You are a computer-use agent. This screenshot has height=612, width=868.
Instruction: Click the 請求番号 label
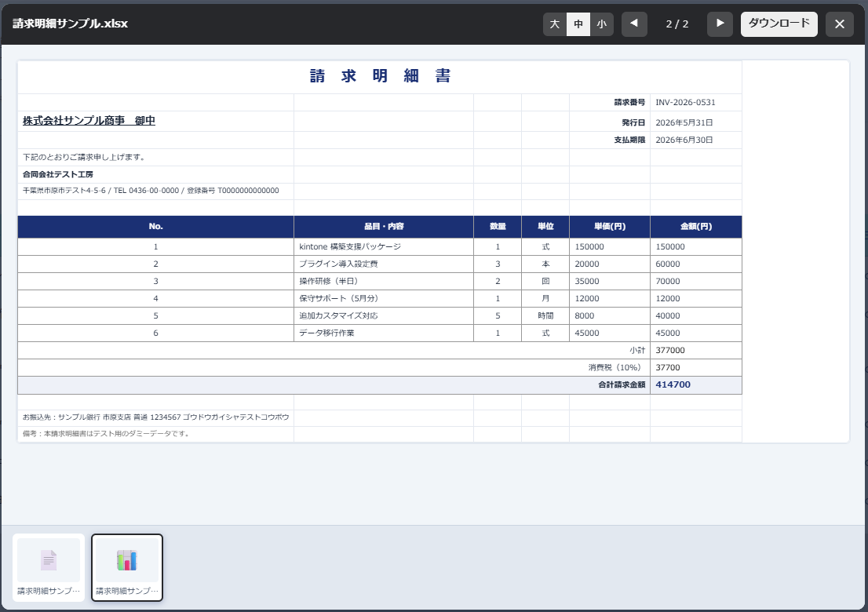pyautogui.click(x=629, y=102)
